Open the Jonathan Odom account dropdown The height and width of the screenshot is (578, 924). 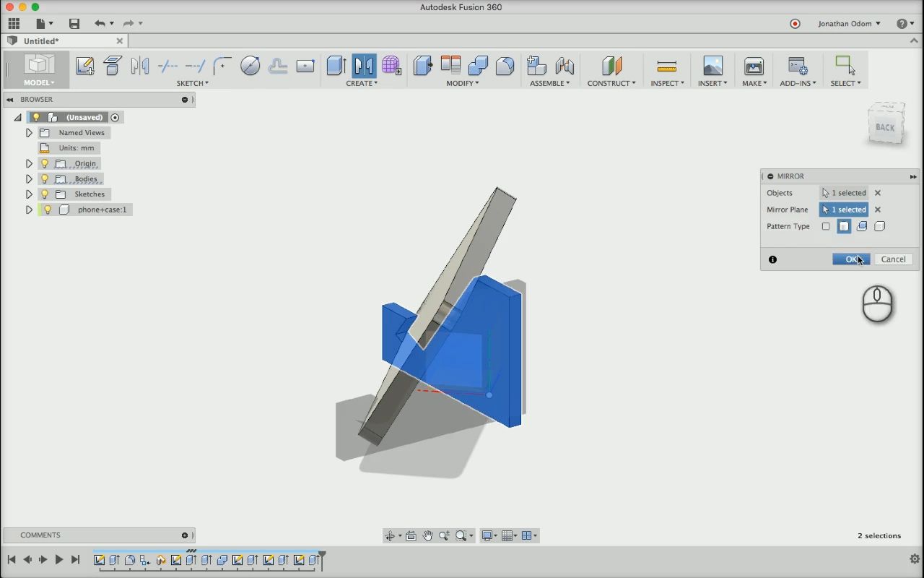click(x=849, y=24)
